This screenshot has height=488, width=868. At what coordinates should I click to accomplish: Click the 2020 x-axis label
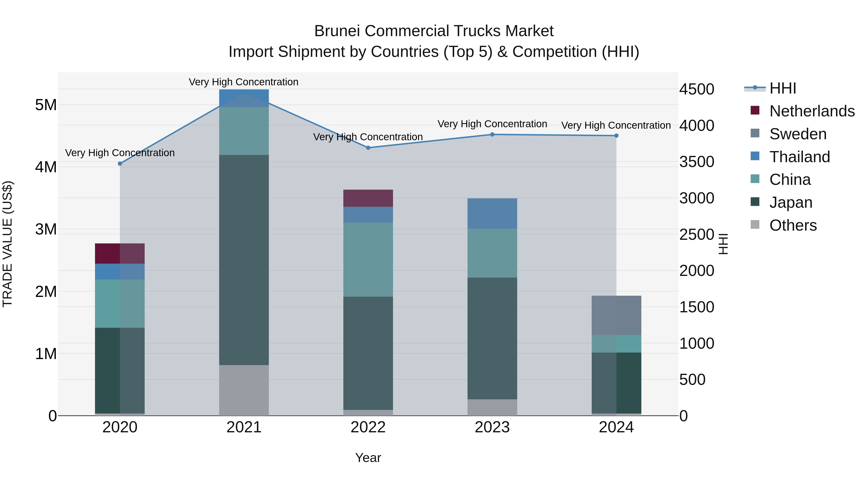(x=120, y=428)
